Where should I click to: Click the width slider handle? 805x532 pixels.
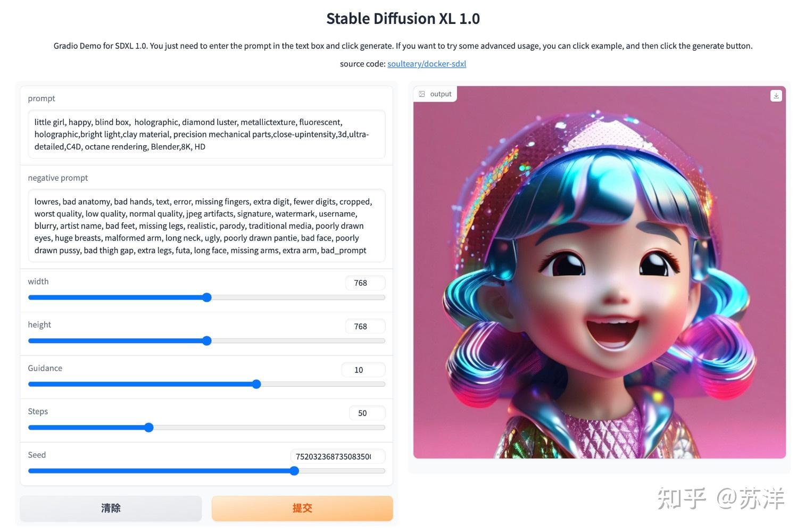pyautogui.click(x=207, y=297)
